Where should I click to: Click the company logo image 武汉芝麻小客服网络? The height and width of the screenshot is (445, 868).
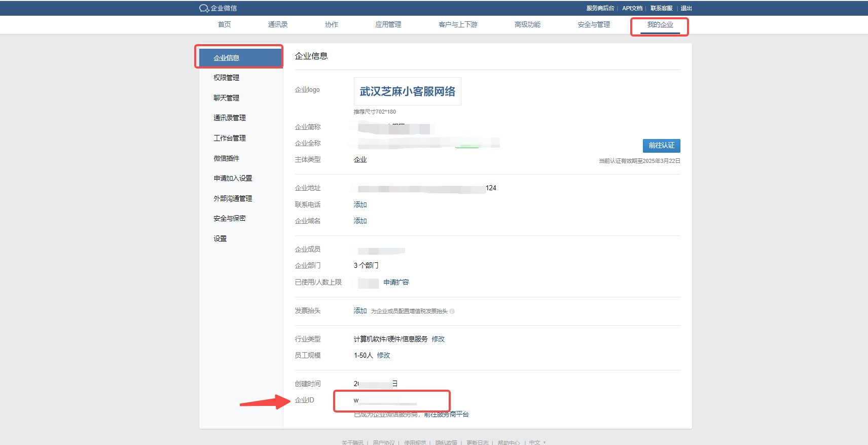coord(408,91)
